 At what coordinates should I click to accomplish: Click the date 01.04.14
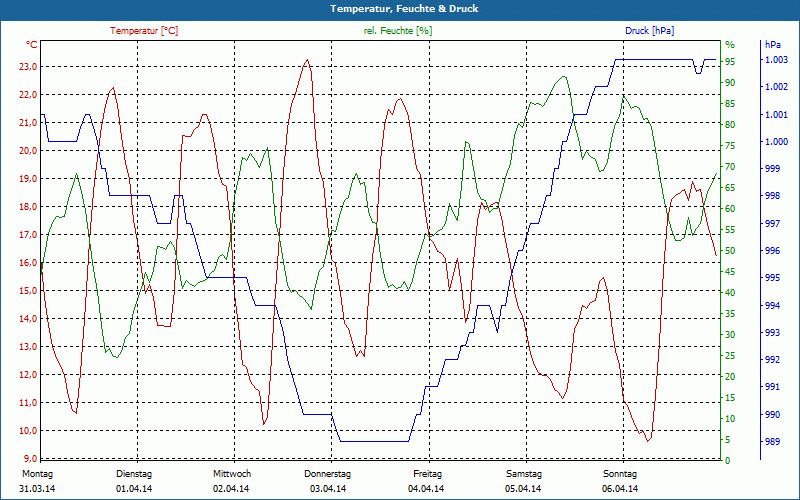click(x=134, y=489)
